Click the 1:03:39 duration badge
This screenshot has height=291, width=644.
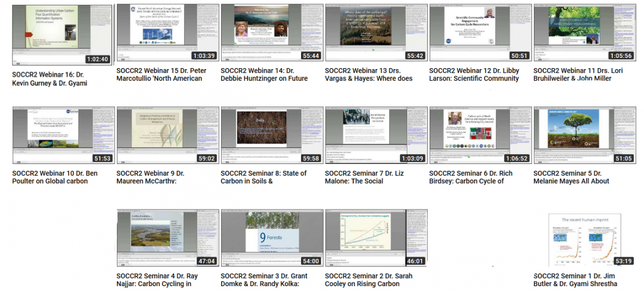coord(203,56)
